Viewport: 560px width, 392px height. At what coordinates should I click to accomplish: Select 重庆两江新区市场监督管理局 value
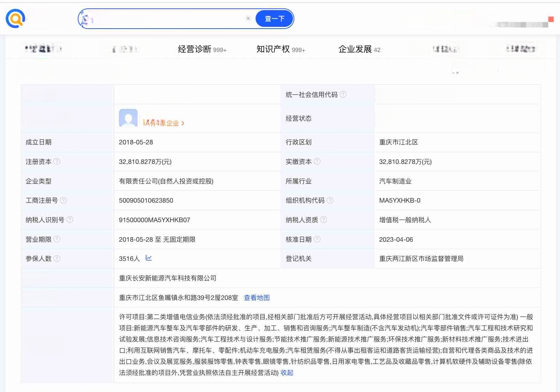pos(421,258)
